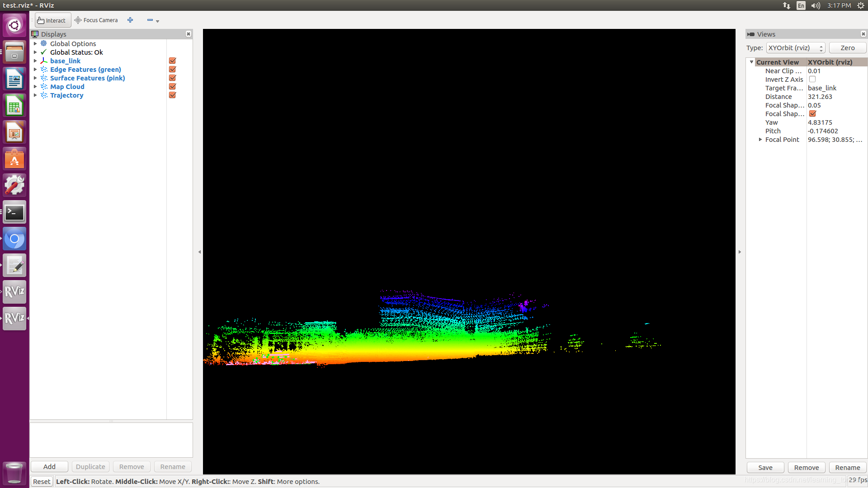Open Chromium browser from the dock

pyautogui.click(x=14, y=239)
